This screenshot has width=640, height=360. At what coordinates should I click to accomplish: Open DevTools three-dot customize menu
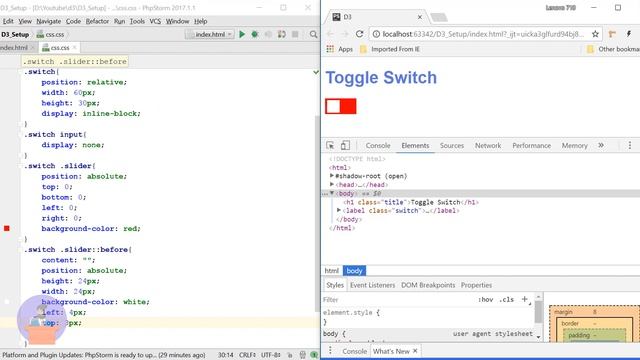pyautogui.click(x=629, y=145)
